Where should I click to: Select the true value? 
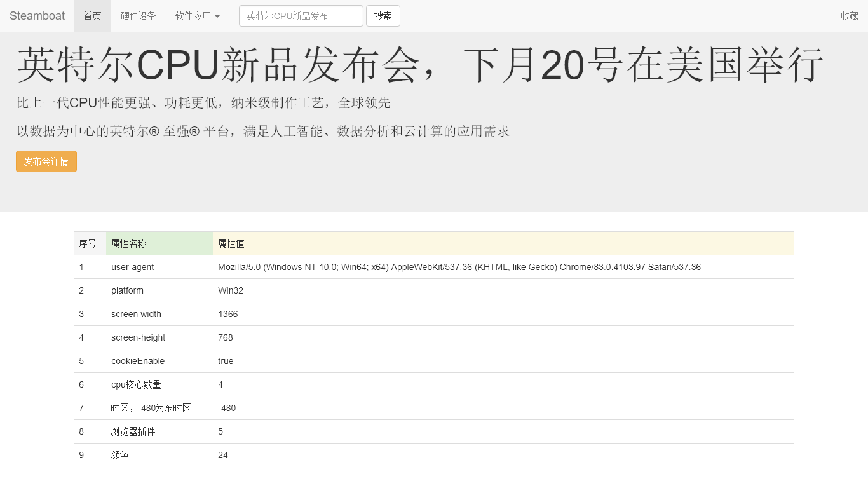point(503,361)
